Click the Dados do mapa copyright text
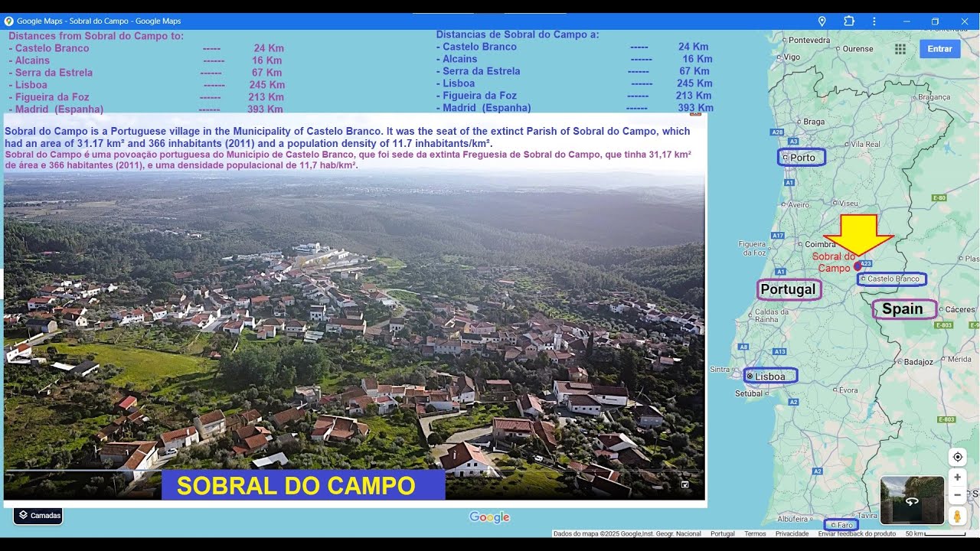The image size is (980, 551). (x=627, y=533)
